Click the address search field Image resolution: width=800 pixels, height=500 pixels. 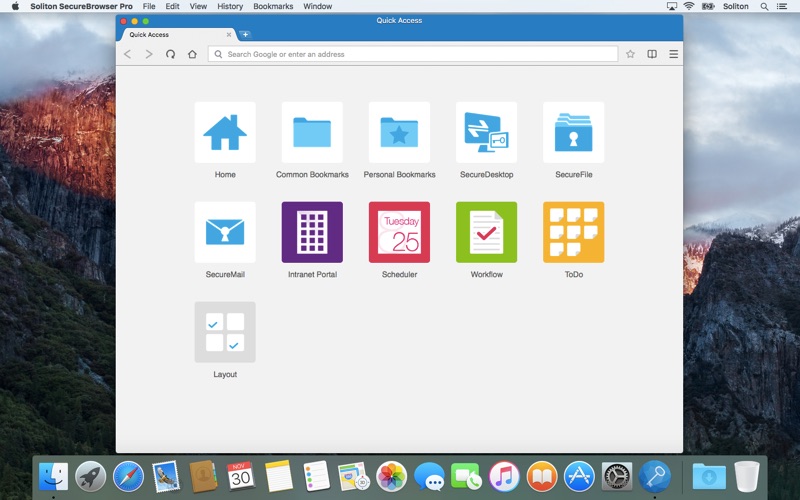413,54
